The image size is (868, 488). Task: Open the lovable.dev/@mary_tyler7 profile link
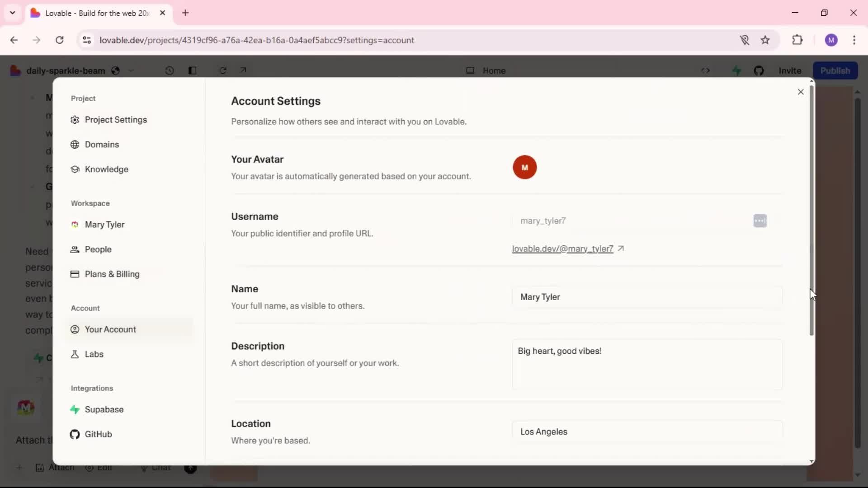pos(562,249)
